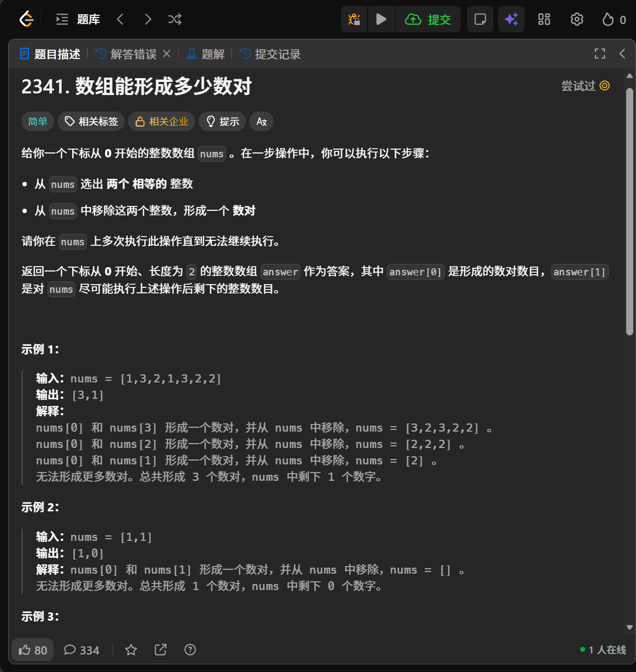
Task: Favorite the problem with star icon
Action: click(131, 650)
